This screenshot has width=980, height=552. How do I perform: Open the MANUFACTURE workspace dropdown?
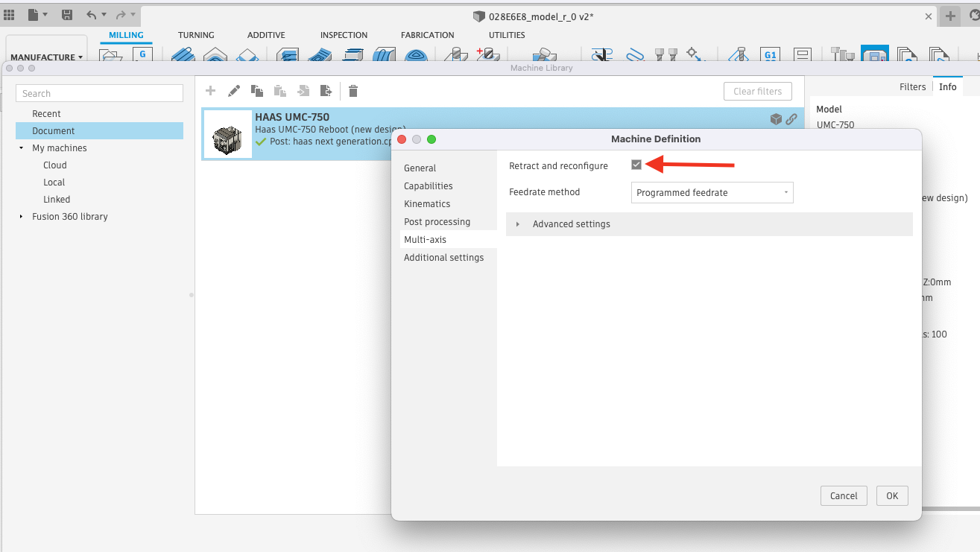(47, 57)
